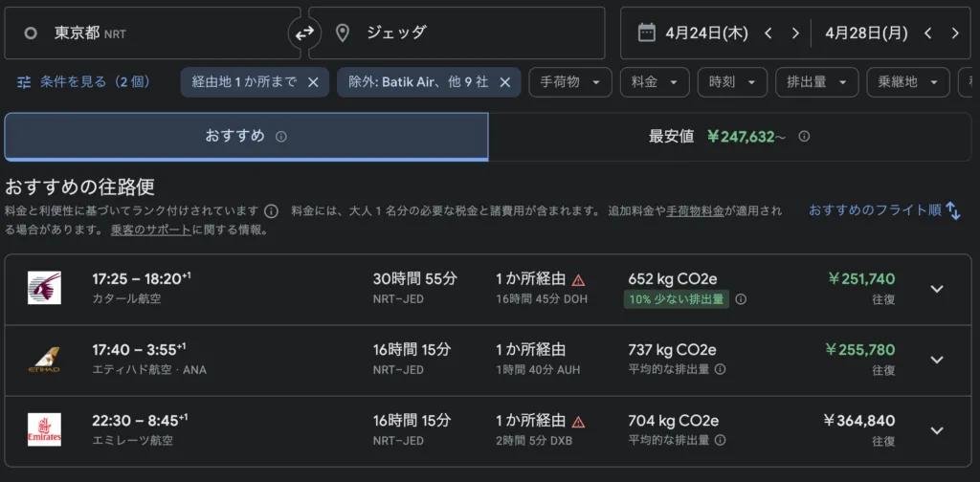Remove the 除外: Batik Air filter chip
The width and height of the screenshot is (980, 482).
504,82
